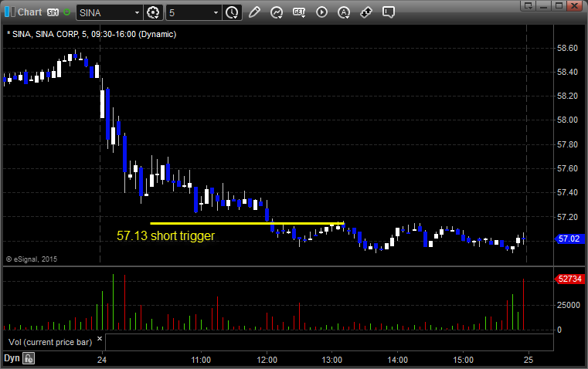Toggle the green connection status indicator
The height and width of the screenshot is (369, 588).
[x=67, y=12]
